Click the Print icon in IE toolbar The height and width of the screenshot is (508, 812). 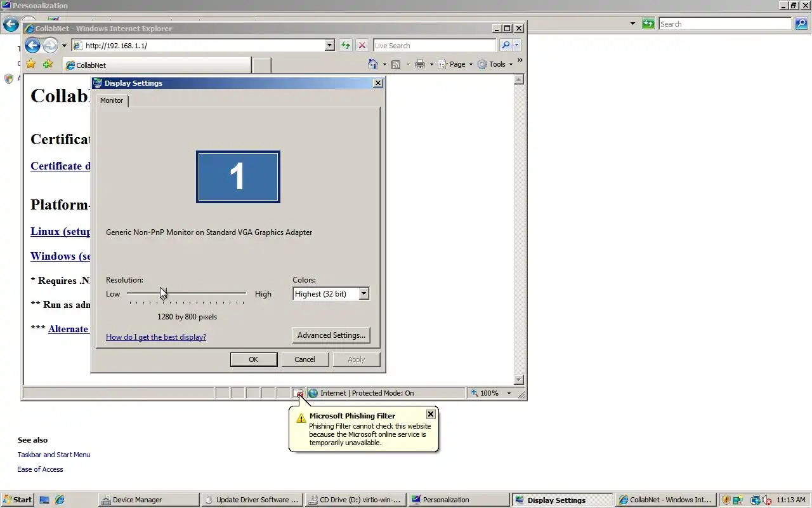click(419, 64)
